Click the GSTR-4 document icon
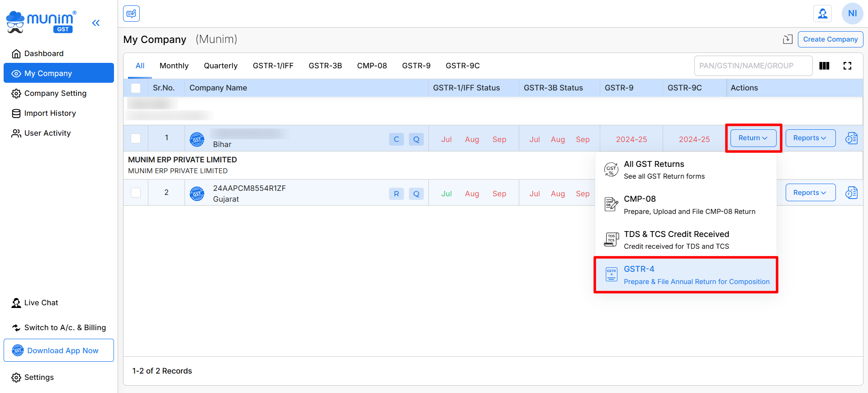Image resolution: width=868 pixels, height=393 pixels. pos(611,274)
